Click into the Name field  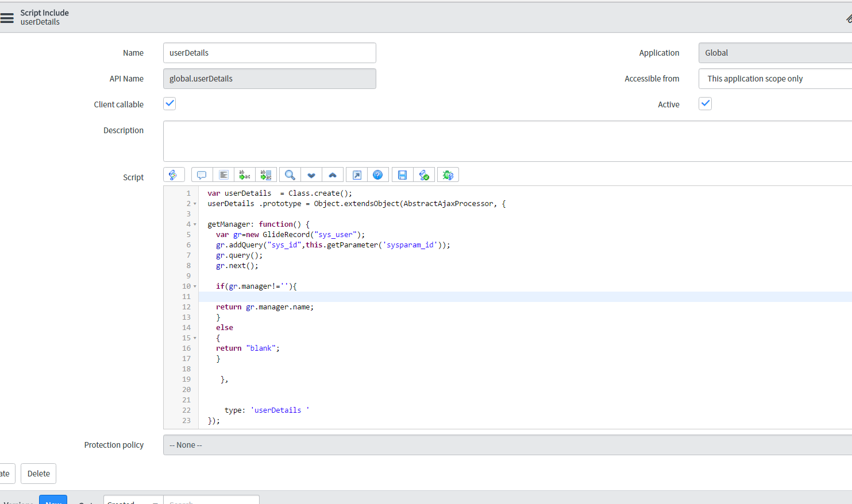(269, 53)
